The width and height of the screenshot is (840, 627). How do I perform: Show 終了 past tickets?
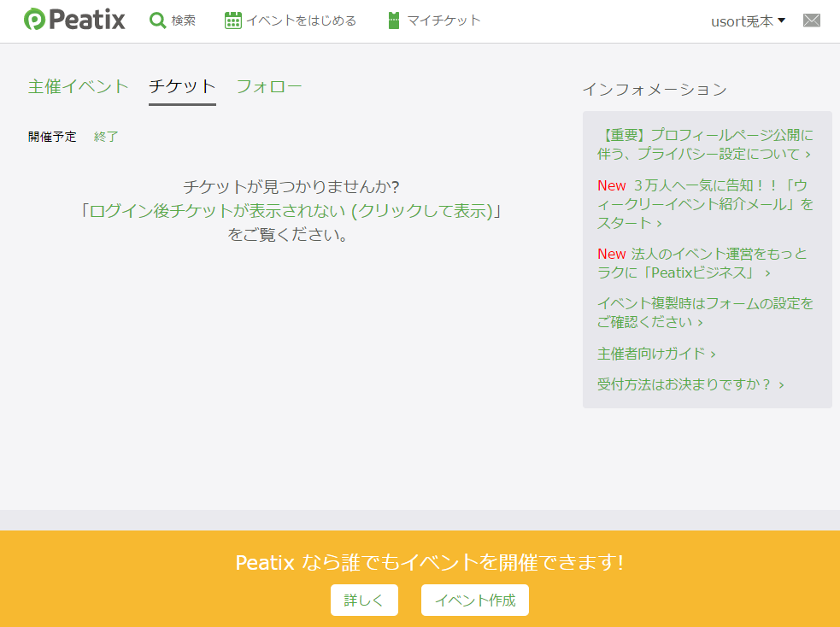pos(106,137)
